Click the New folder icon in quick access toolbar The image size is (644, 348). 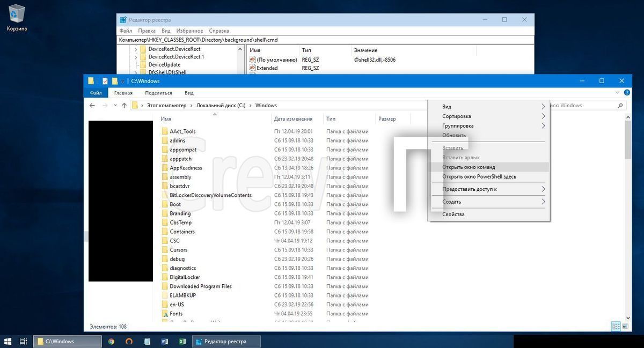[114, 81]
